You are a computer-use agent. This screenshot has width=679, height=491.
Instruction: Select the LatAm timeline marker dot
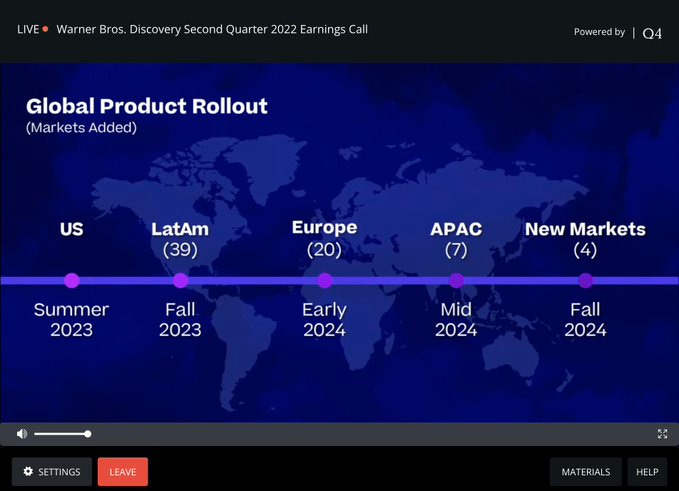(181, 281)
